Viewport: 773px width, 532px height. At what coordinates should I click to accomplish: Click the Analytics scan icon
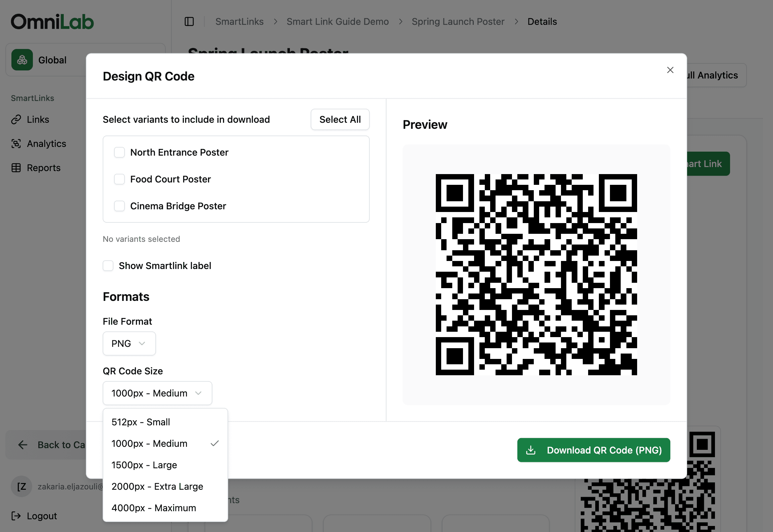(x=16, y=144)
